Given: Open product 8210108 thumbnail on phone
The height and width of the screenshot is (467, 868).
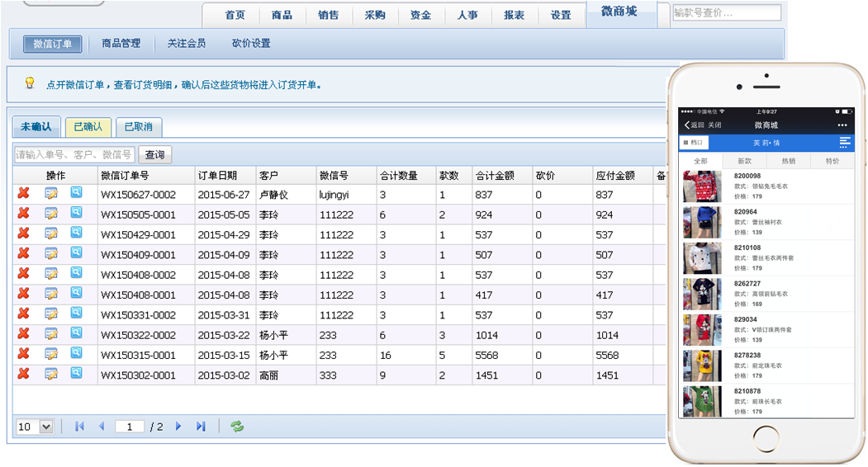Looking at the screenshot, I should click(702, 258).
